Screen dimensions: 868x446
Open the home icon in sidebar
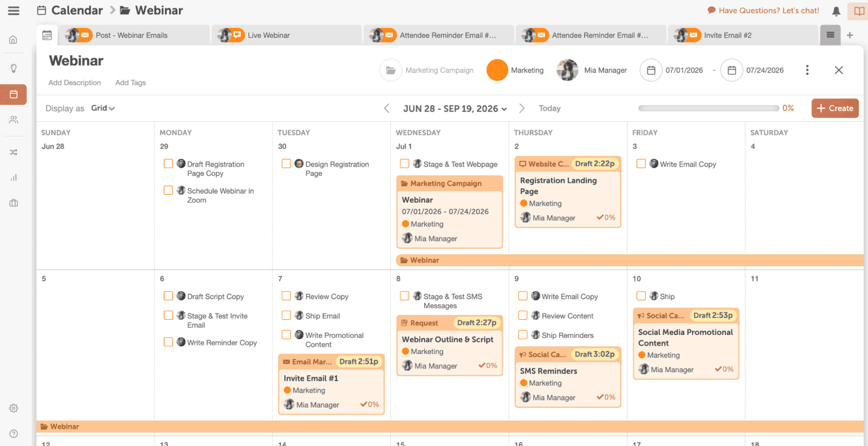tap(14, 40)
